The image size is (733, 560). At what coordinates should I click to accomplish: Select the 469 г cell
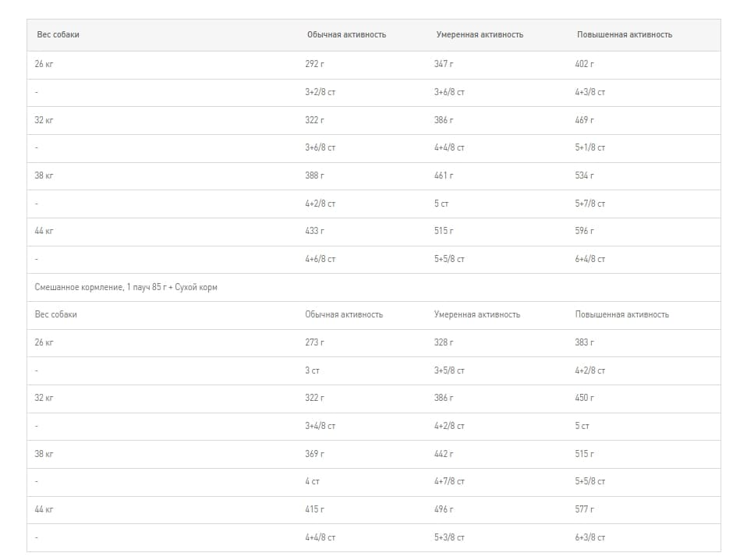coord(584,120)
